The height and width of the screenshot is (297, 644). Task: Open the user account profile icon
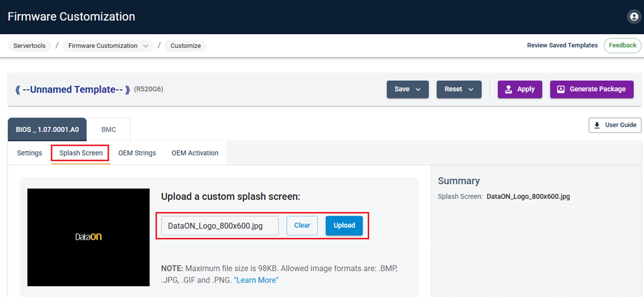point(634,17)
